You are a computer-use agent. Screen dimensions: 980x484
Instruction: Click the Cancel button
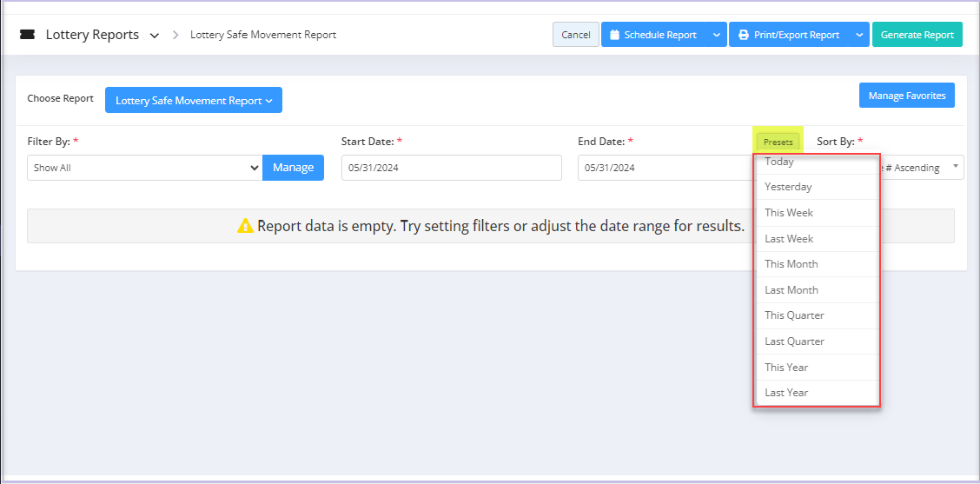(575, 35)
